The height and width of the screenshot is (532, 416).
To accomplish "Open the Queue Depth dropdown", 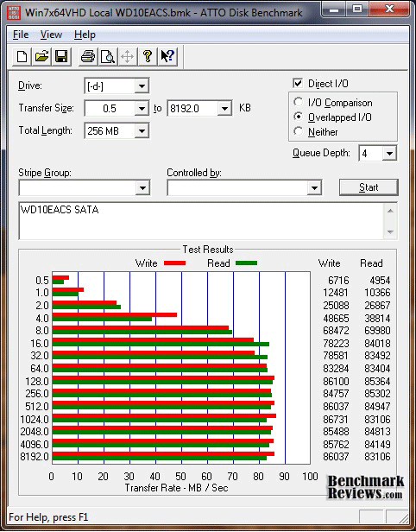I will [x=389, y=154].
